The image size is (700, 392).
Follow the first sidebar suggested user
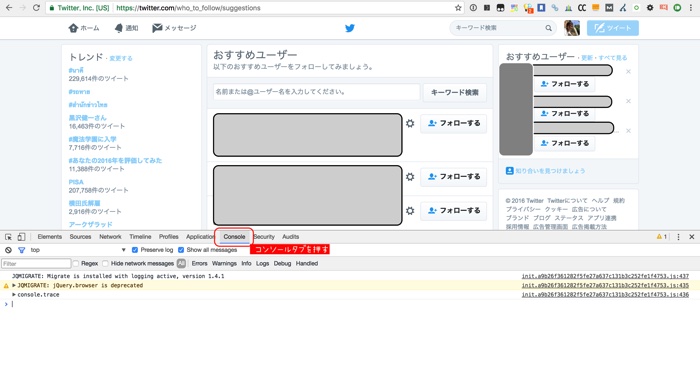click(564, 84)
